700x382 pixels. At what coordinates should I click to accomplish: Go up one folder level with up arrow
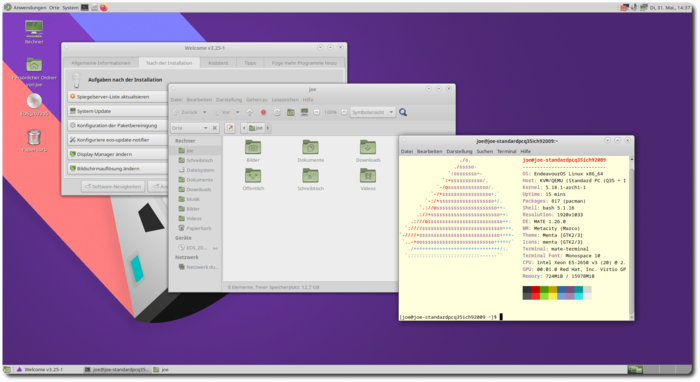point(250,112)
